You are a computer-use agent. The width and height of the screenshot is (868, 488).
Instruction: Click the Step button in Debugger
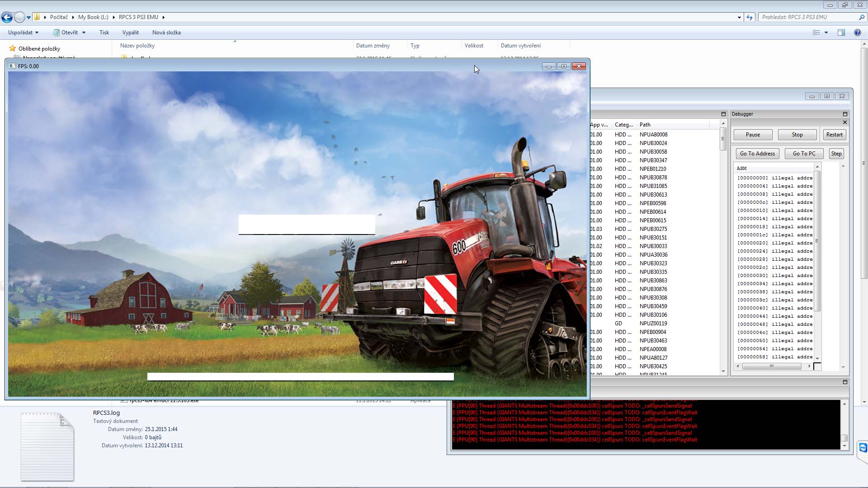click(836, 154)
